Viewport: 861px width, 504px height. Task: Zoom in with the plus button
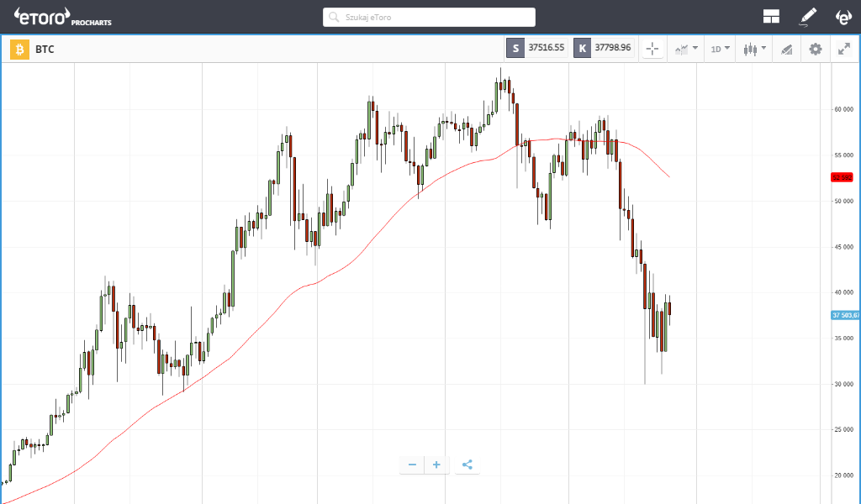(x=436, y=465)
